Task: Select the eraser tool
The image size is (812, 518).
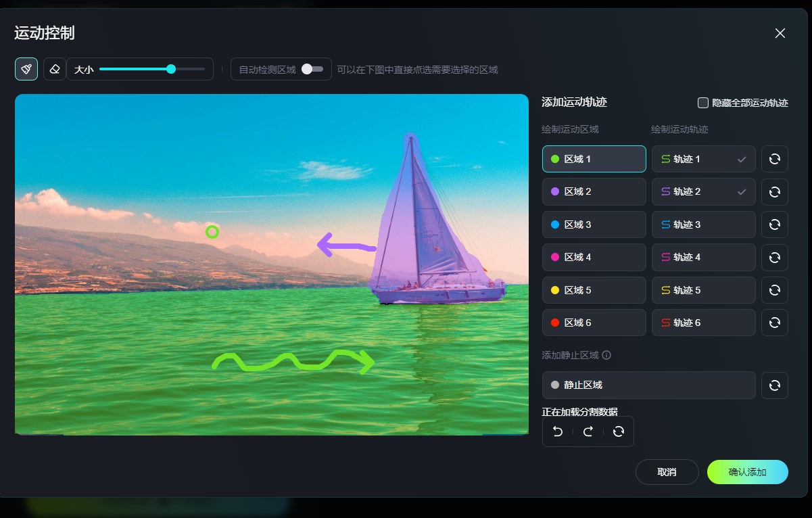Action: [x=55, y=69]
